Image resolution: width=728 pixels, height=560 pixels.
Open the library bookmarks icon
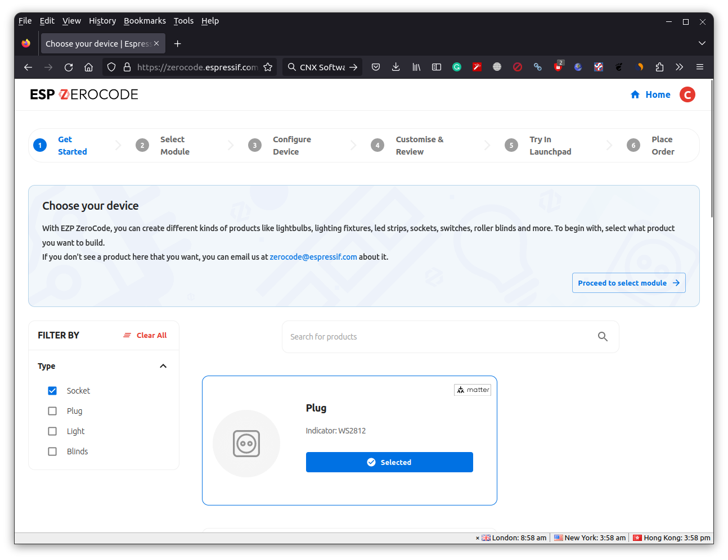pos(416,67)
